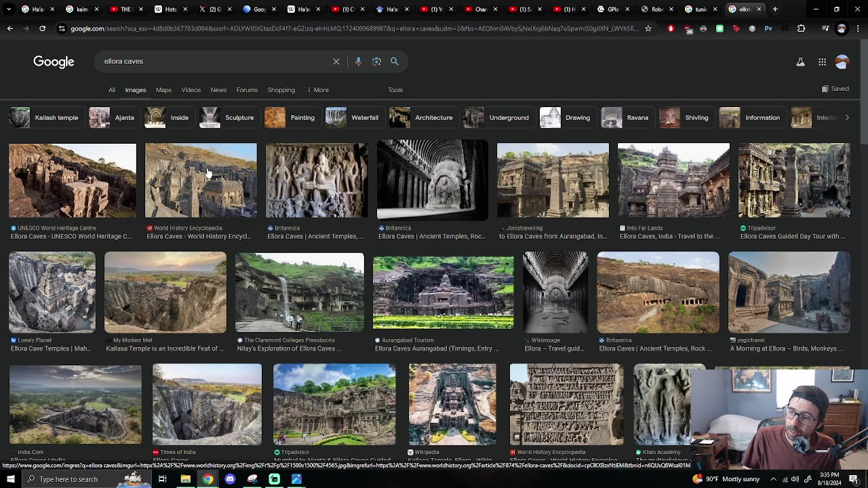
Task: Open Claremont Colleges Pressbooks waterfall image
Action: 299,292
